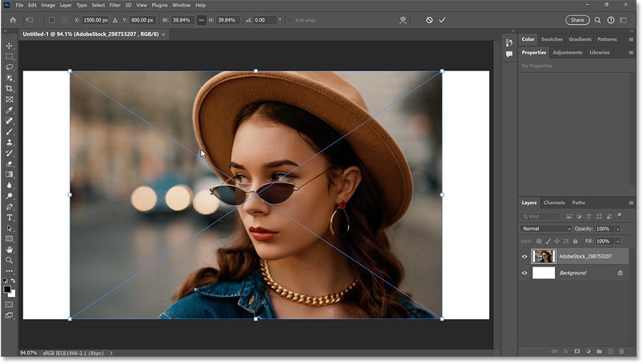The height and width of the screenshot is (364, 643).
Task: Expand the Fill value dropdown arrow
Action: 617,241
